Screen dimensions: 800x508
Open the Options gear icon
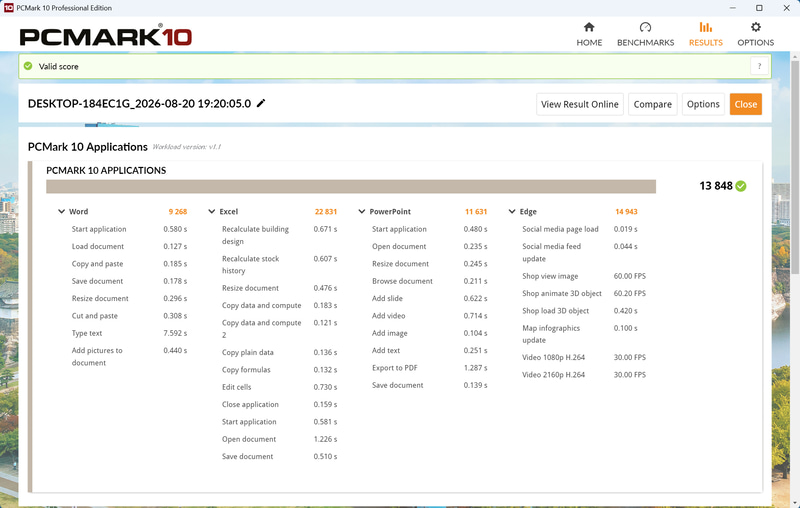pos(756,27)
